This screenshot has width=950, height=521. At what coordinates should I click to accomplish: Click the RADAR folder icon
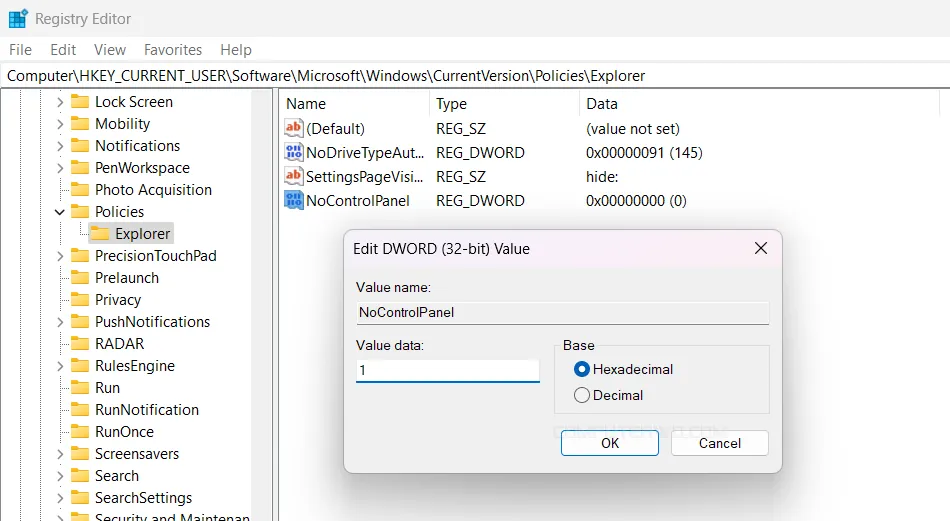point(80,343)
